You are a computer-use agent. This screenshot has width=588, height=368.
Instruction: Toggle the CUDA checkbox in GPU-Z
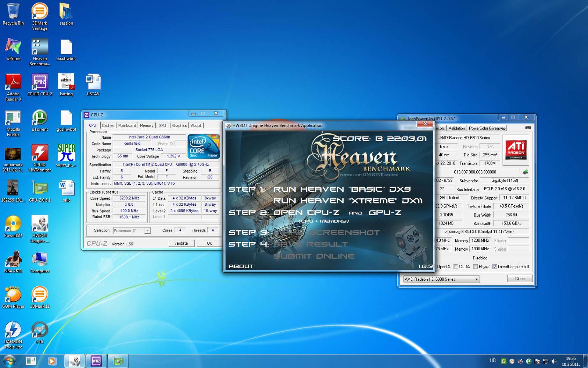456,266
